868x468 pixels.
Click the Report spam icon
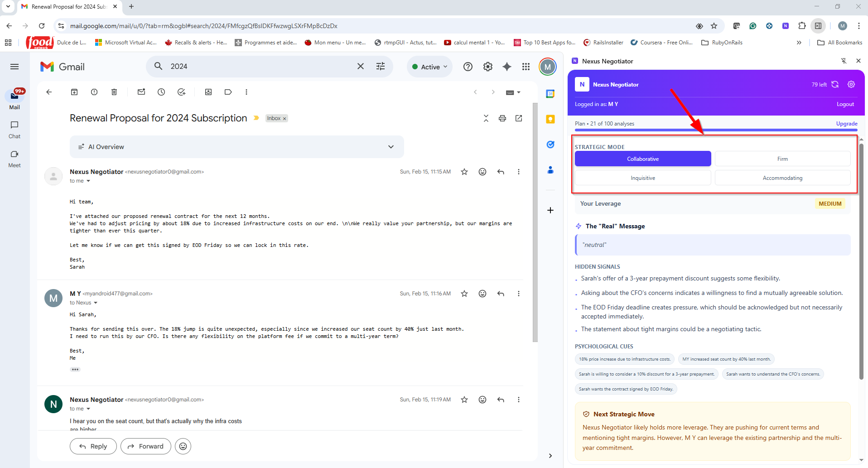(x=94, y=92)
